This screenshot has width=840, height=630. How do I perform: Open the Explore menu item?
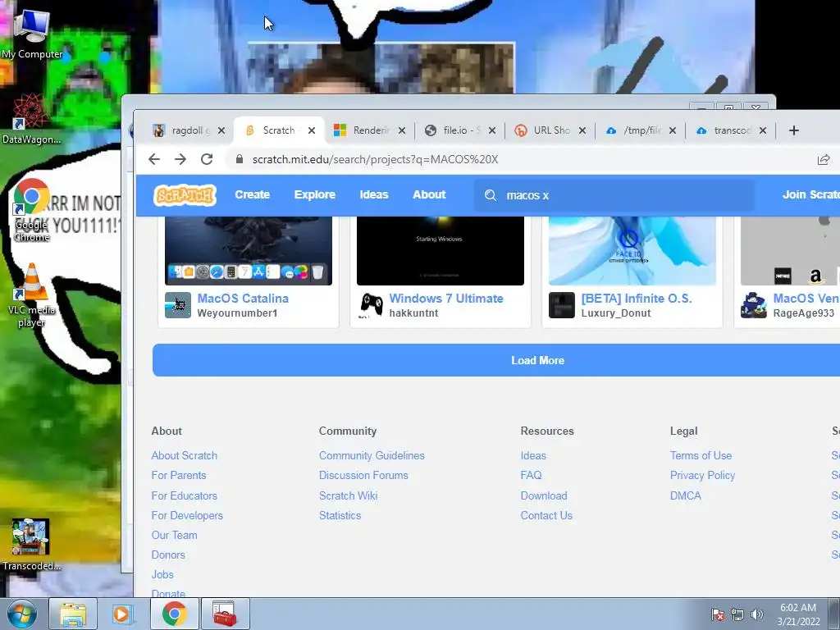tap(314, 195)
